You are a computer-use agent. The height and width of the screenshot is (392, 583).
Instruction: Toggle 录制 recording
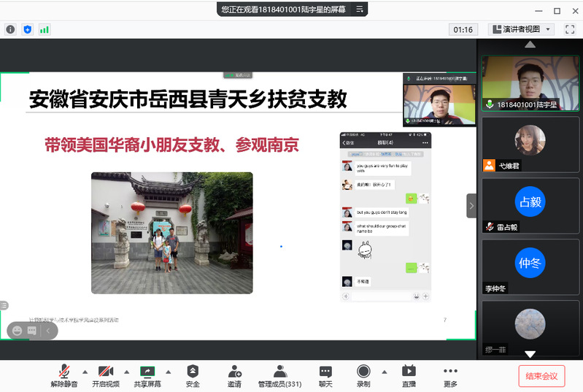coord(363,375)
